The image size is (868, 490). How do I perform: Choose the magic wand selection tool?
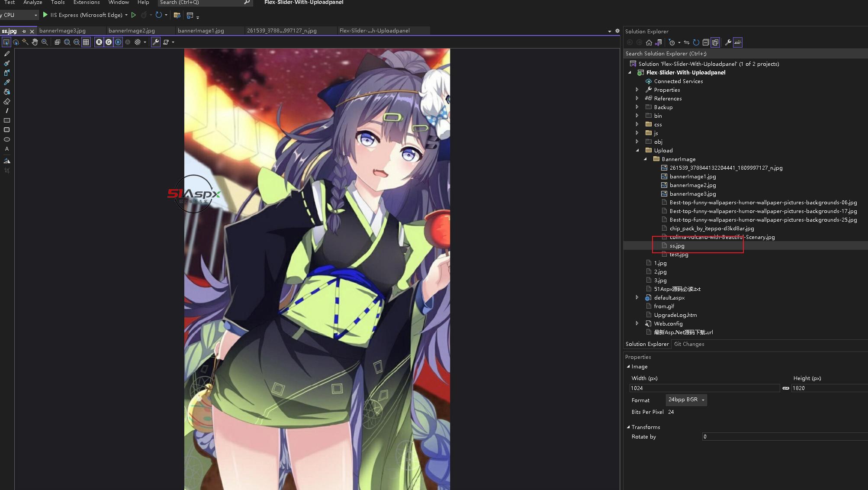point(25,42)
